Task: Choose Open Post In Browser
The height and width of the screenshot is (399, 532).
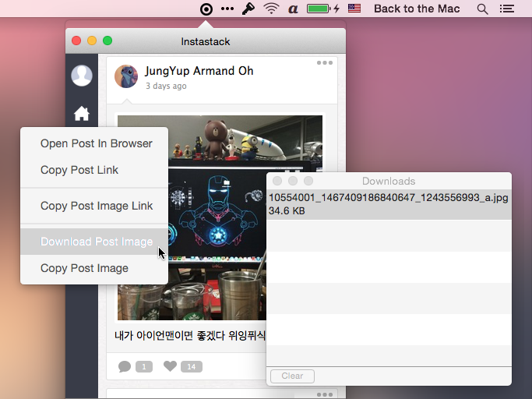Action: tap(94, 143)
